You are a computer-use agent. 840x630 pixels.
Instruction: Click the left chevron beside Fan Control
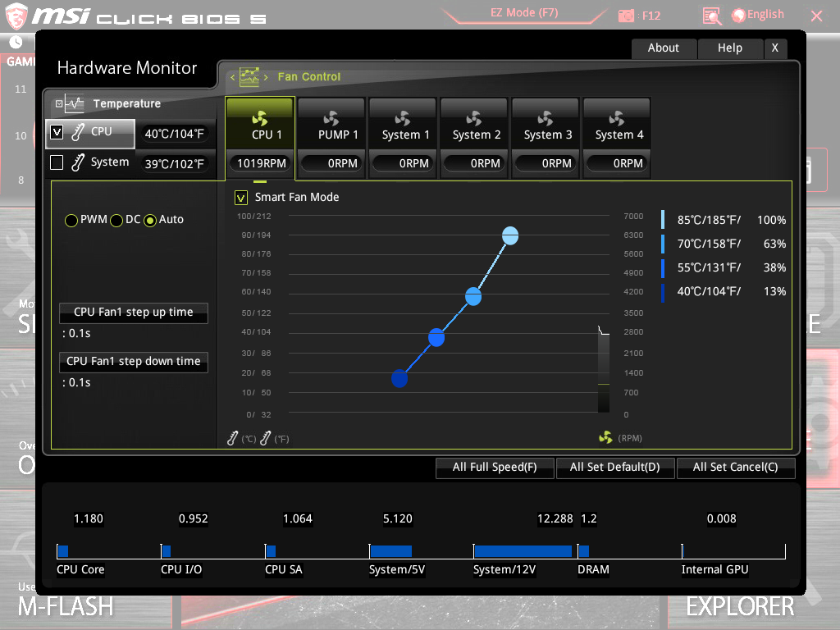pyautogui.click(x=232, y=77)
